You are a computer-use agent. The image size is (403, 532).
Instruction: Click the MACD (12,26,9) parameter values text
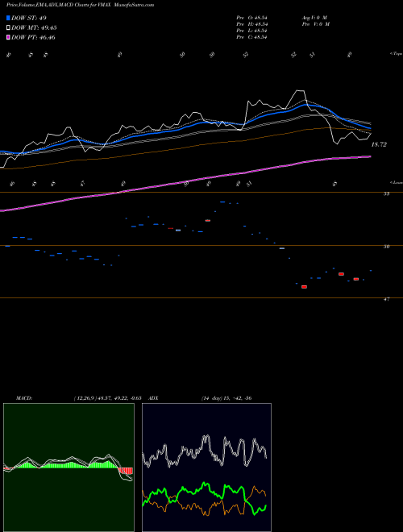point(107,398)
